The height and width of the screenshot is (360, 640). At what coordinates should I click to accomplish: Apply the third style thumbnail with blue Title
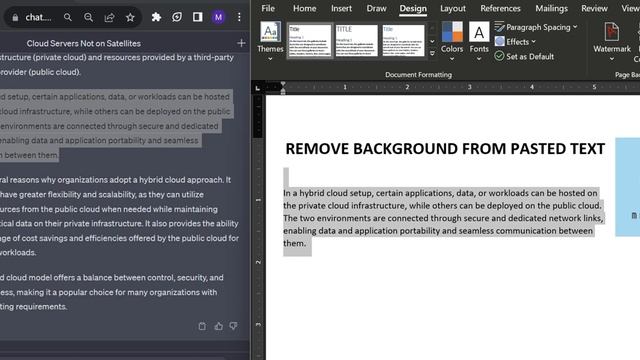click(x=403, y=40)
